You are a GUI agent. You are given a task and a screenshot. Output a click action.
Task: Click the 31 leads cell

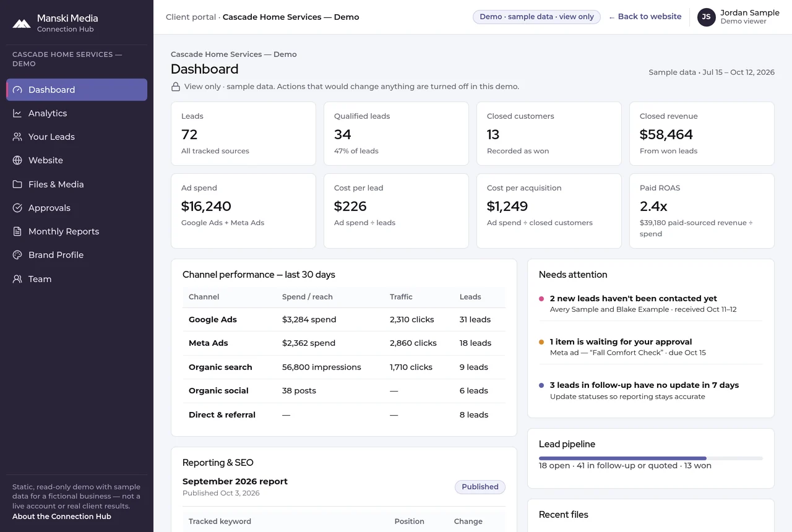coord(475,320)
